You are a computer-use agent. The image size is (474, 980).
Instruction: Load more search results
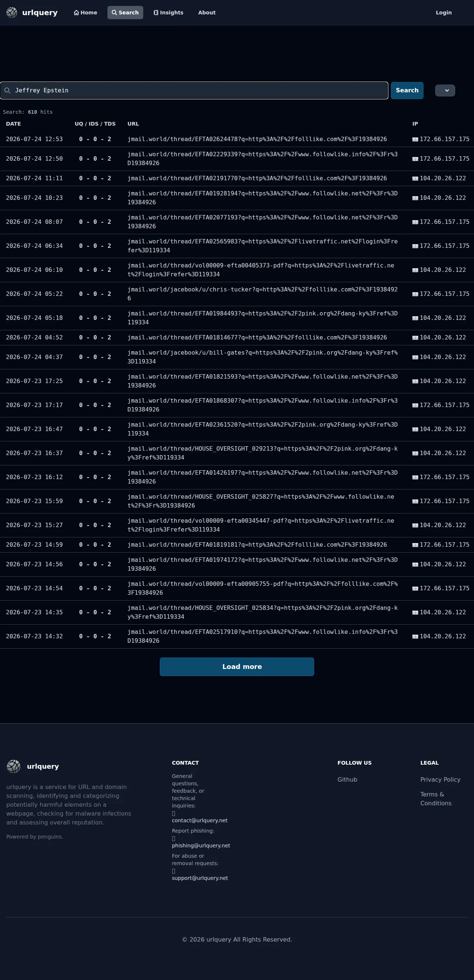point(237,666)
